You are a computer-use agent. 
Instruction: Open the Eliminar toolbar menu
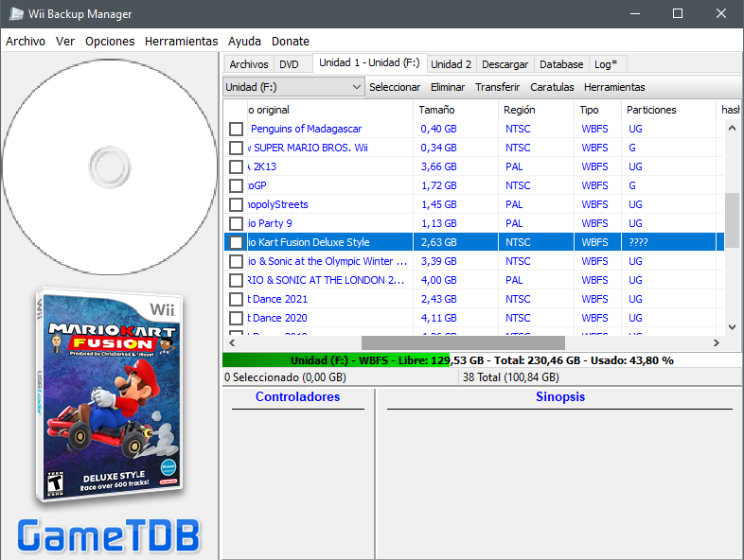tap(448, 87)
